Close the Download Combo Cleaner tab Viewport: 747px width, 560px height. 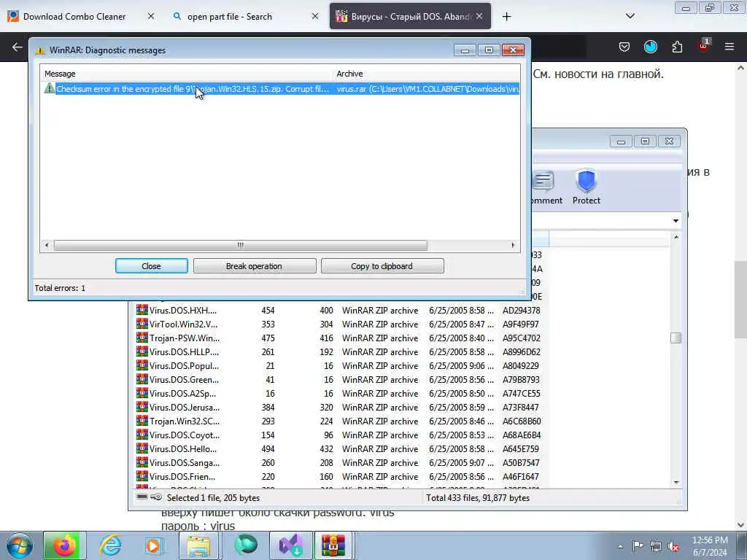(150, 16)
